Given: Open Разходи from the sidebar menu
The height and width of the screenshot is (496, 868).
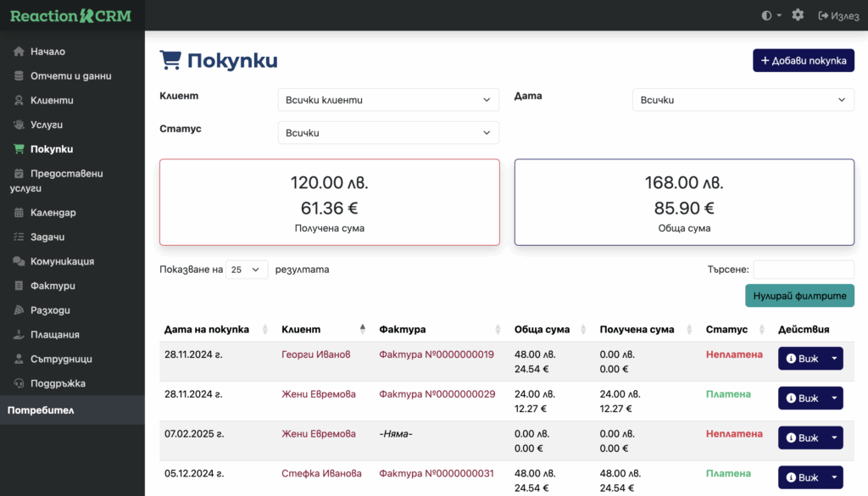Looking at the screenshot, I should pos(50,310).
